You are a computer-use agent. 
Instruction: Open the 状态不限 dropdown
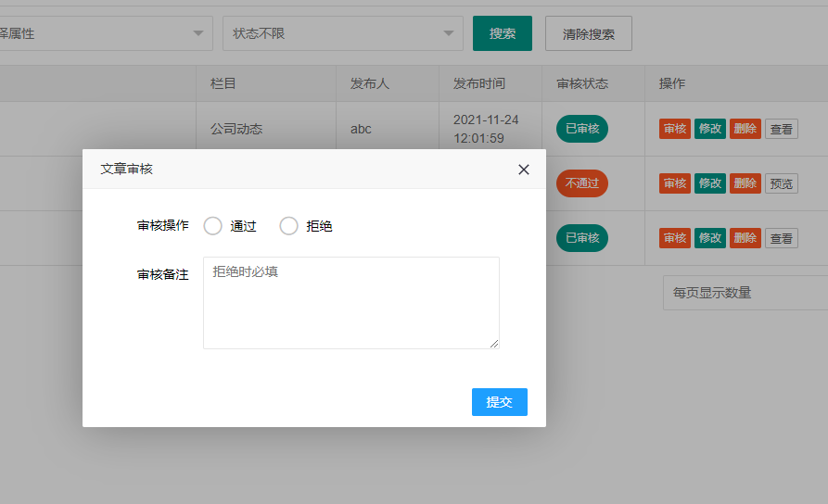point(342,33)
